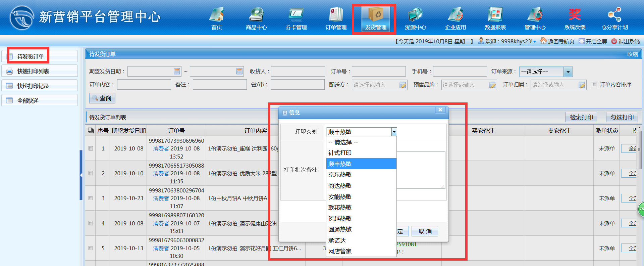Image resolution: width=644 pixels, height=266 pixels.
Task: Click the 查询 search button
Action: click(x=102, y=98)
